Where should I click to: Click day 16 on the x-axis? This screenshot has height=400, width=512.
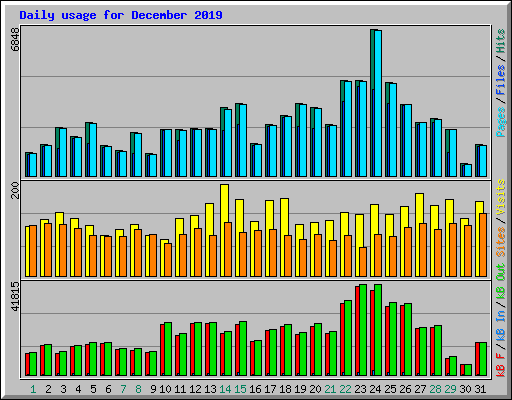click(255, 389)
